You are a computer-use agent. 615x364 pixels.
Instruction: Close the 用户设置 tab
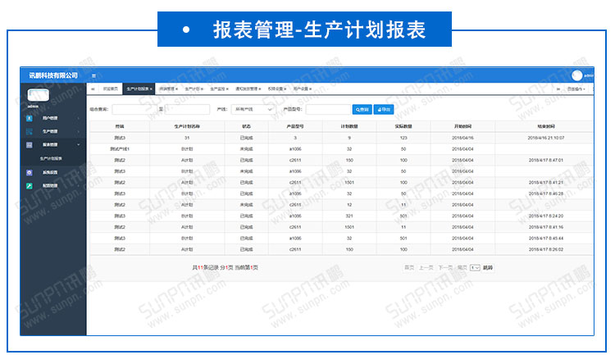click(x=310, y=89)
